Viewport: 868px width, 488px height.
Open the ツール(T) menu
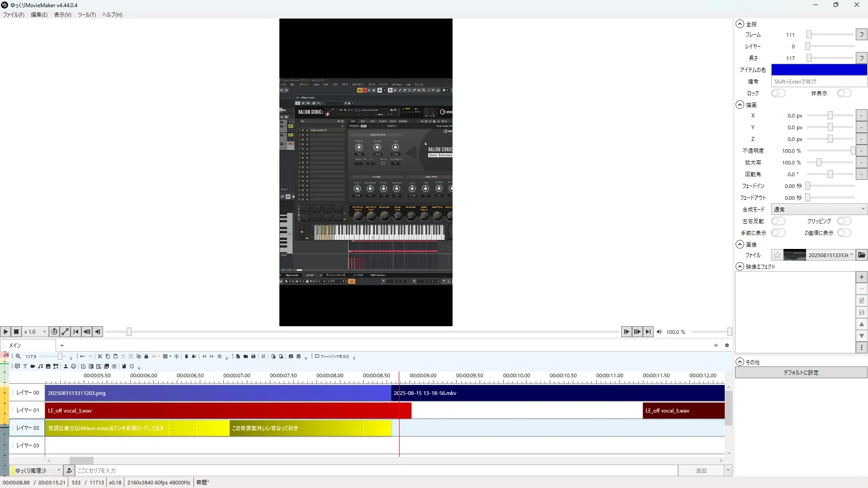tap(86, 15)
